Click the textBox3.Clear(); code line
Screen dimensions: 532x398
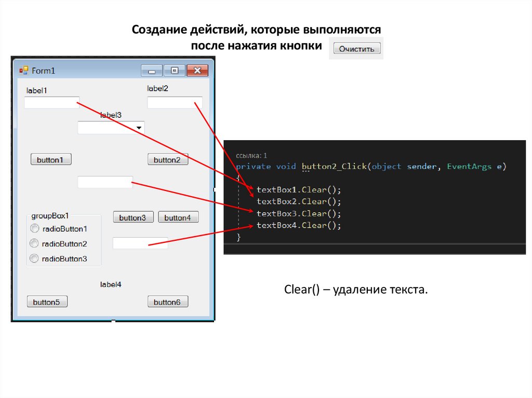coord(299,214)
